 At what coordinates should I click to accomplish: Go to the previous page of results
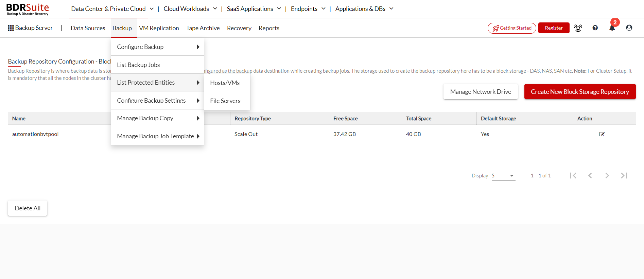coord(590,175)
